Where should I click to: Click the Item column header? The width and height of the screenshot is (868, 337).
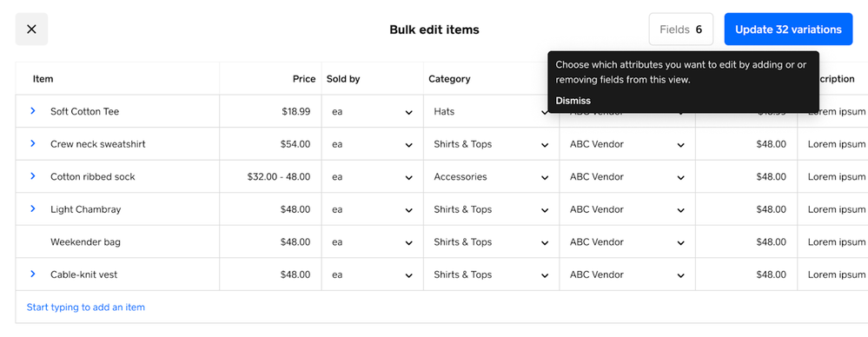pos(43,79)
